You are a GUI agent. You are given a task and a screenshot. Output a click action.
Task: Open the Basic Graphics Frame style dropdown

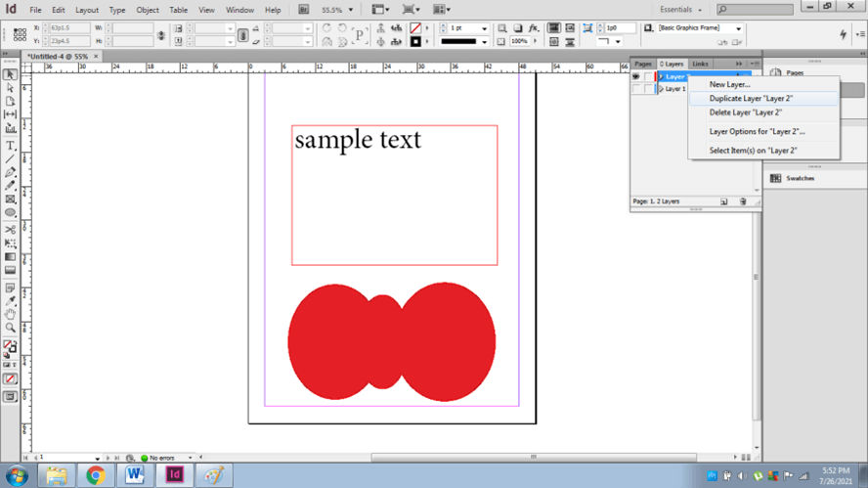pos(738,28)
